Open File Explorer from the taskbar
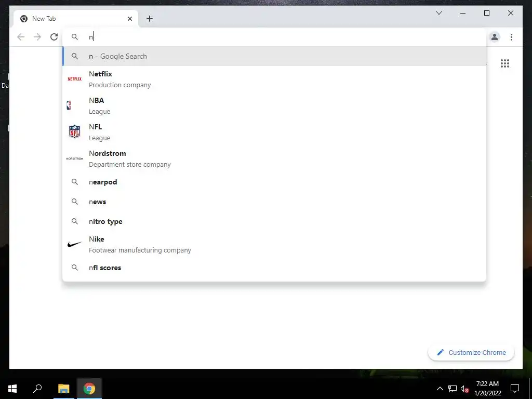The width and height of the screenshot is (532, 399). click(x=63, y=389)
